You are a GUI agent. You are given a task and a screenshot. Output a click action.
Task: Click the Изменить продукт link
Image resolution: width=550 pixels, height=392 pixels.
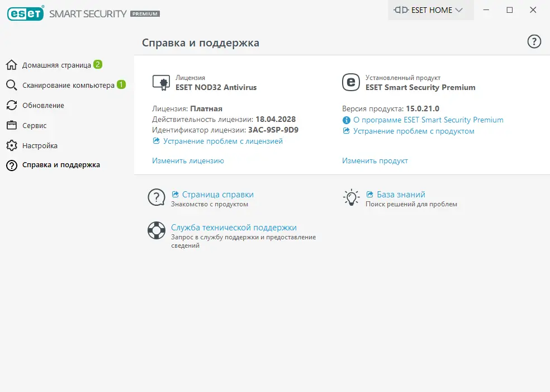375,160
